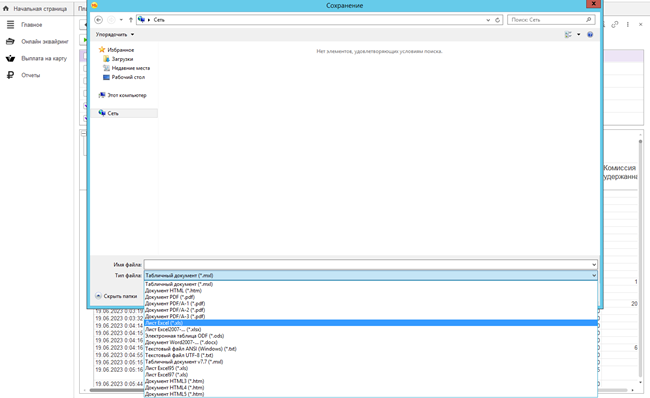The width and height of the screenshot is (650, 398).
Task: Click the magnifier icon in search box
Action: tap(588, 19)
